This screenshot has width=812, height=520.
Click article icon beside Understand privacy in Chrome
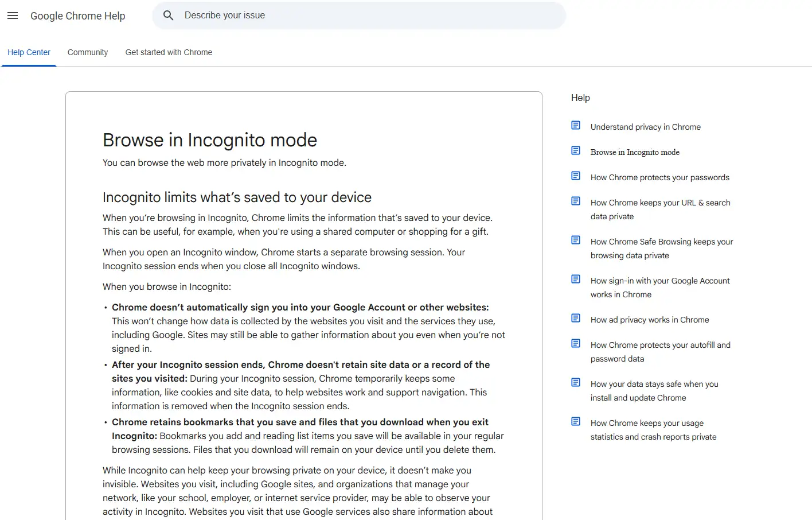[576, 125]
